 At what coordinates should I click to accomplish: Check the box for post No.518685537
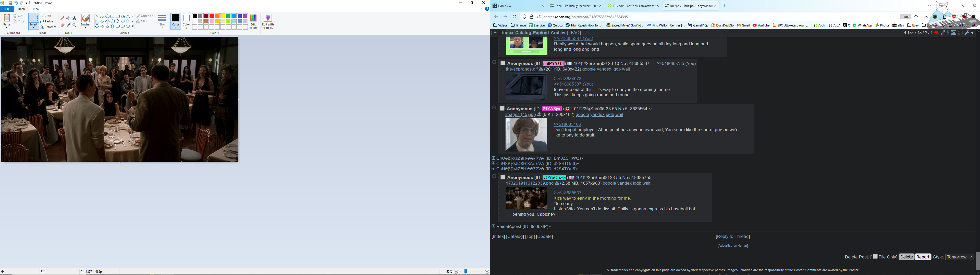(503, 63)
